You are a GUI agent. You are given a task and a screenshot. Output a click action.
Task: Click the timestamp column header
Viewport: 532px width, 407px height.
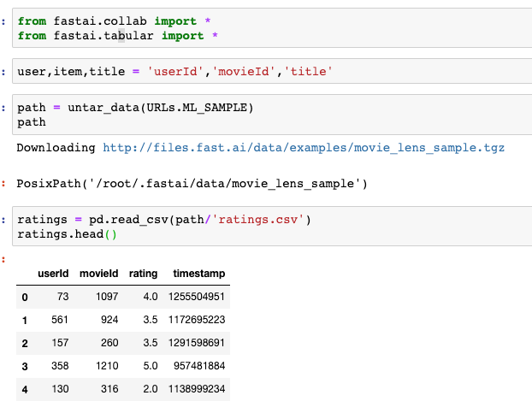point(198,274)
